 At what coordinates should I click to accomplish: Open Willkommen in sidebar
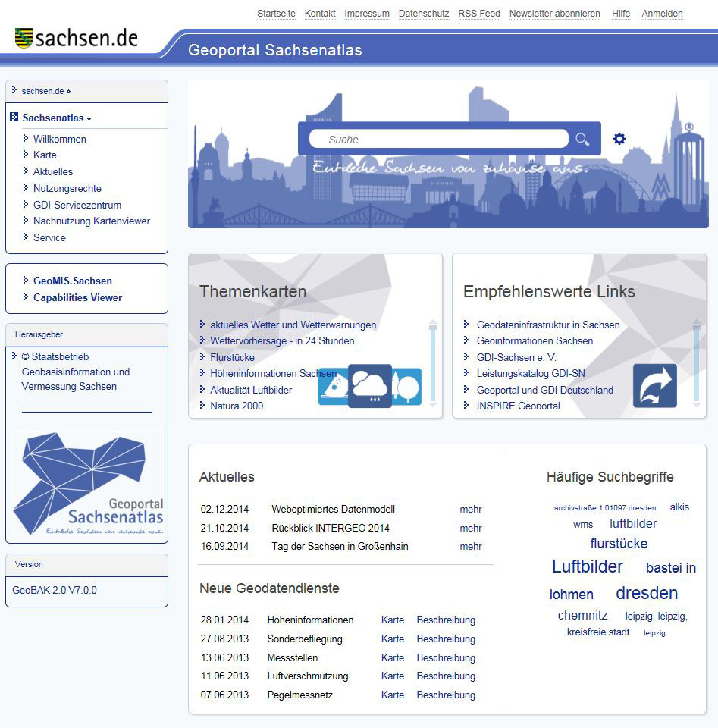tap(59, 139)
